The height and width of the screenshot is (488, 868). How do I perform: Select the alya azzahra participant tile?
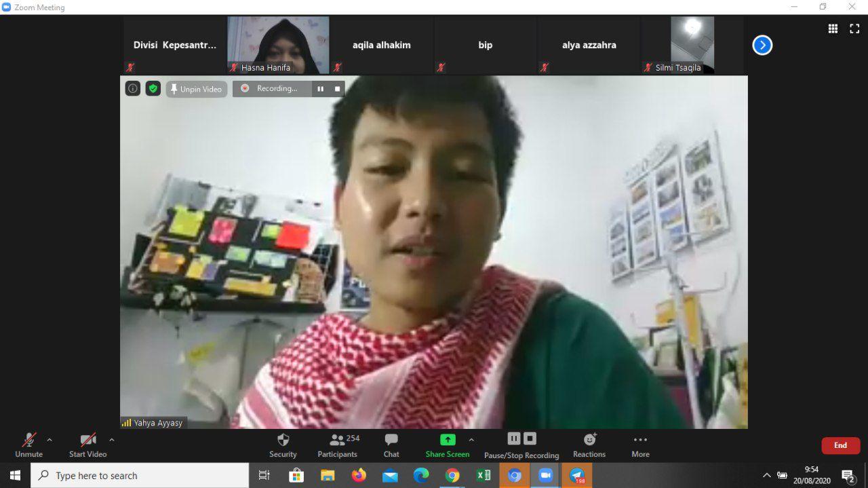pyautogui.click(x=589, y=45)
